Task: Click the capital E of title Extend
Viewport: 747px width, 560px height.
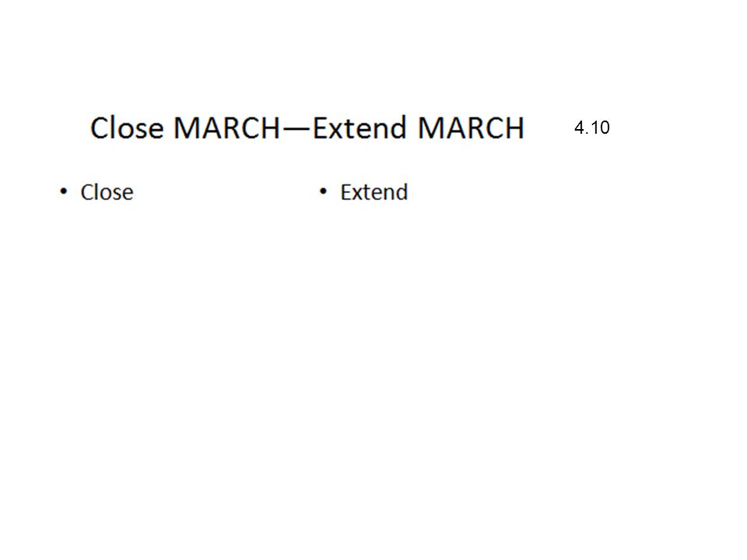Action: pos(321,128)
